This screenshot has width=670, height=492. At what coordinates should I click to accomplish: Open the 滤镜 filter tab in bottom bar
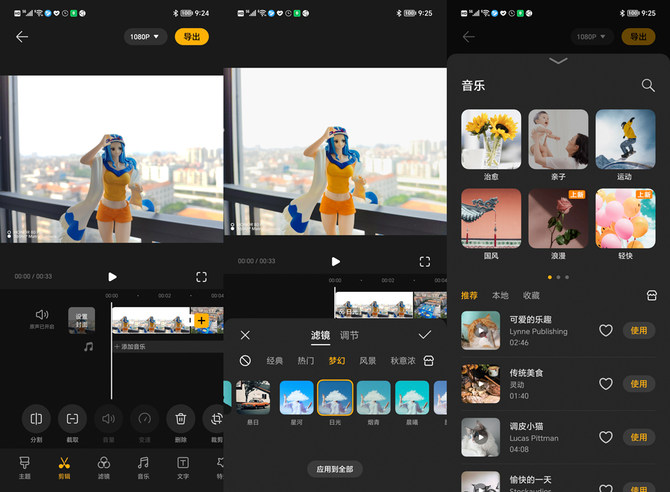104,467
